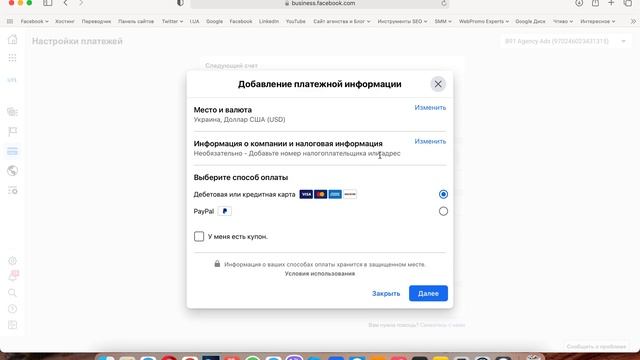Open the Google bookmark
This screenshot has height=360, width=640.
[x=214, y=21]
